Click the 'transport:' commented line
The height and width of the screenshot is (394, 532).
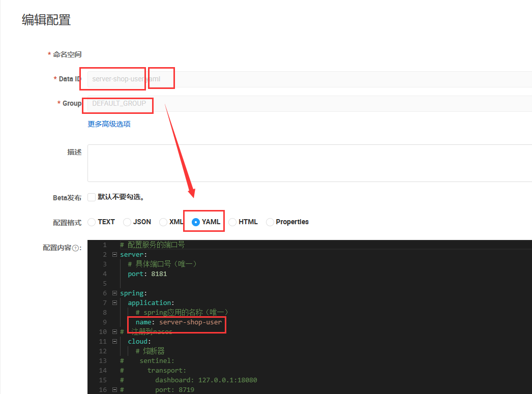[x=167, y=371]
